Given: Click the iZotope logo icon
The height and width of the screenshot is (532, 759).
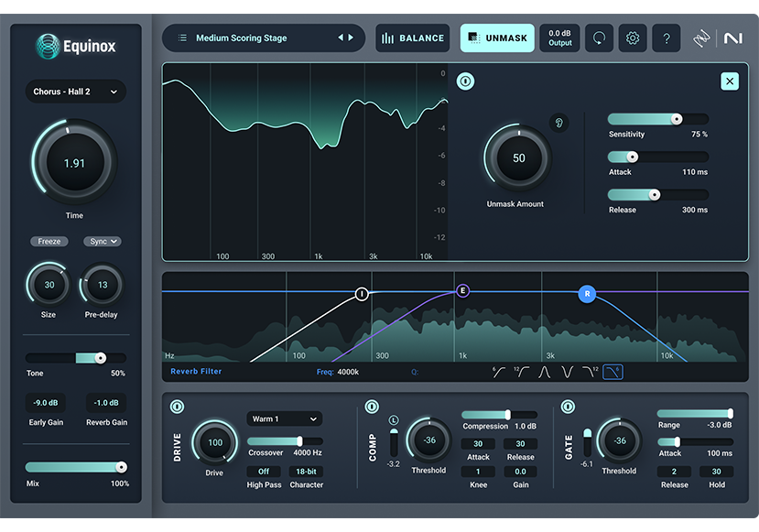Looking at the screenshot, I should [701, 38].
